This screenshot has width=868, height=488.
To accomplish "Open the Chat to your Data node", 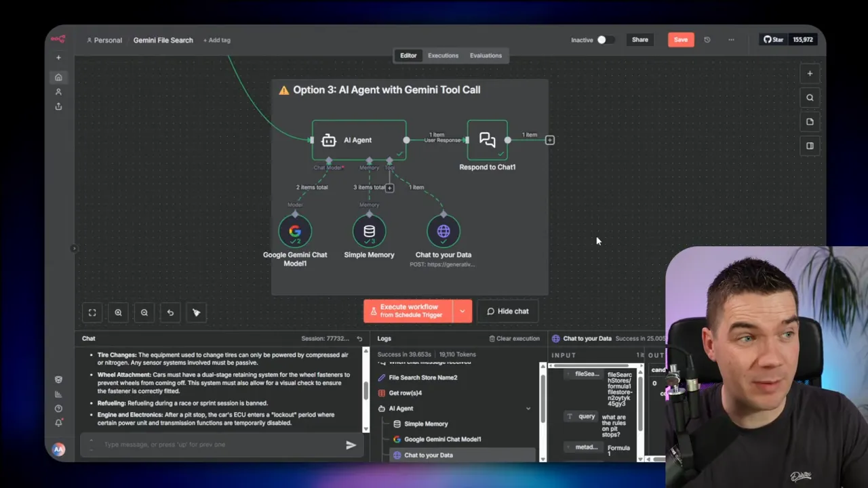I will point(443,231).
